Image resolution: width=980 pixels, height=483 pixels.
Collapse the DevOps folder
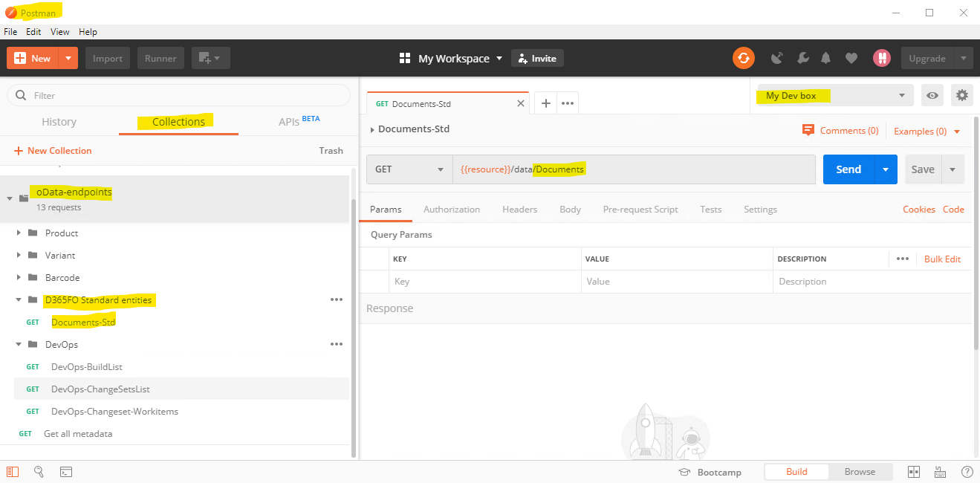pos(19,344)
